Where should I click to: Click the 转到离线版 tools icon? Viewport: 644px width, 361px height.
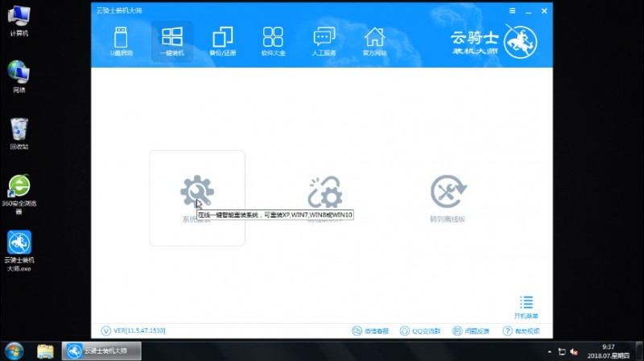point(448,192)
